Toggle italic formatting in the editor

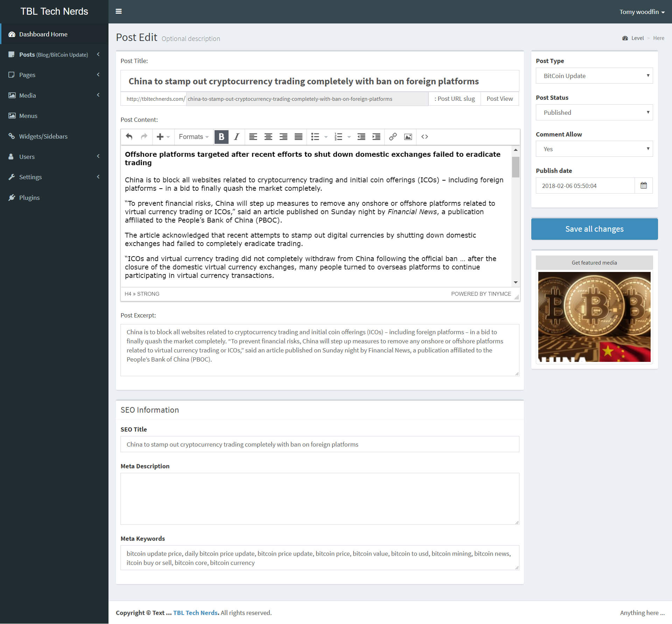click(x=237, y=137)
